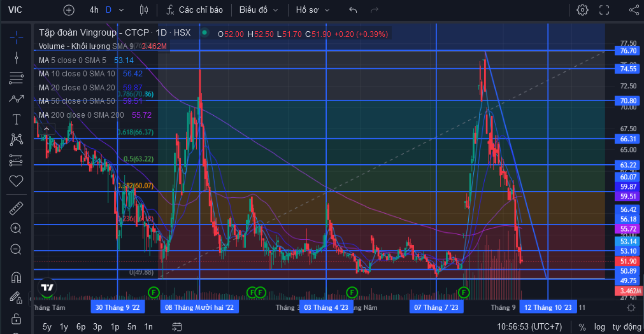Select the 1n date range
The image size is (644, 334).
[148, 326]
